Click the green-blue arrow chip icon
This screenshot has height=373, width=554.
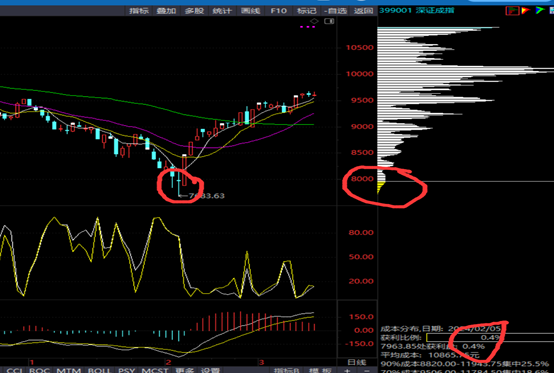(x=540, y=11)
